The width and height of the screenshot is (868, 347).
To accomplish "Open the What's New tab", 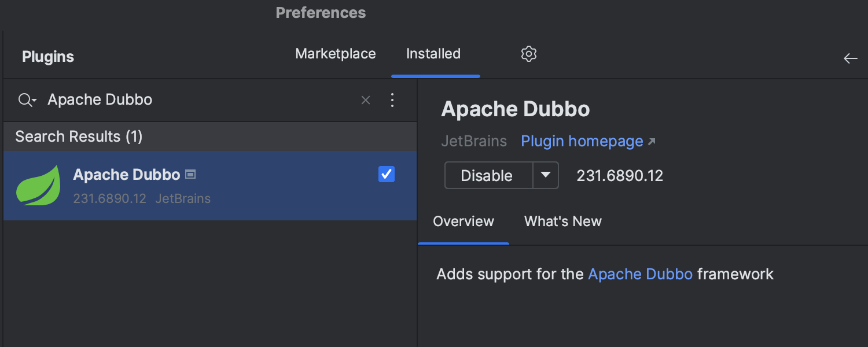I will (562, 221).
